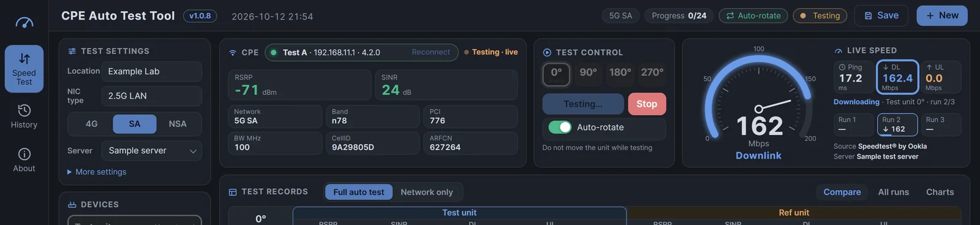
Task: Click the Live Speed gauge icon
Action: (839, 51)
